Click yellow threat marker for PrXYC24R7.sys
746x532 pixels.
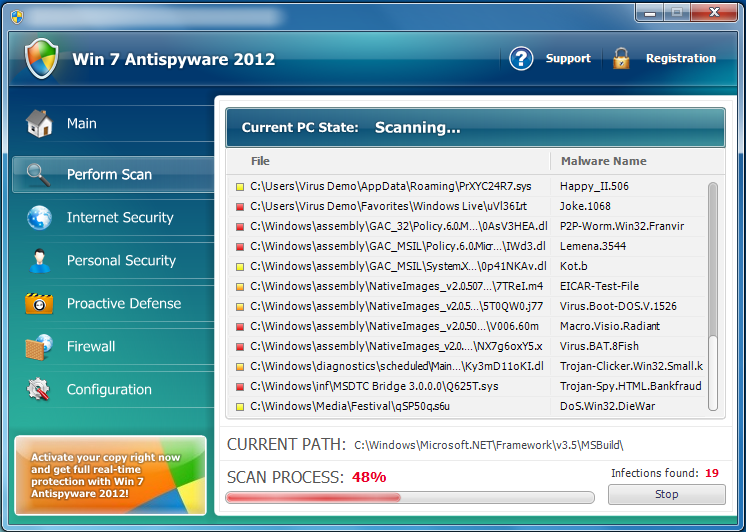pyautogui.click(x=240, y=187)
